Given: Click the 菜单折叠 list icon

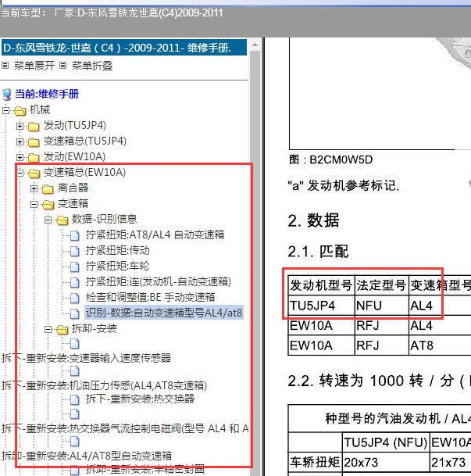Looking at the screenshot, I should pos(62,66).
